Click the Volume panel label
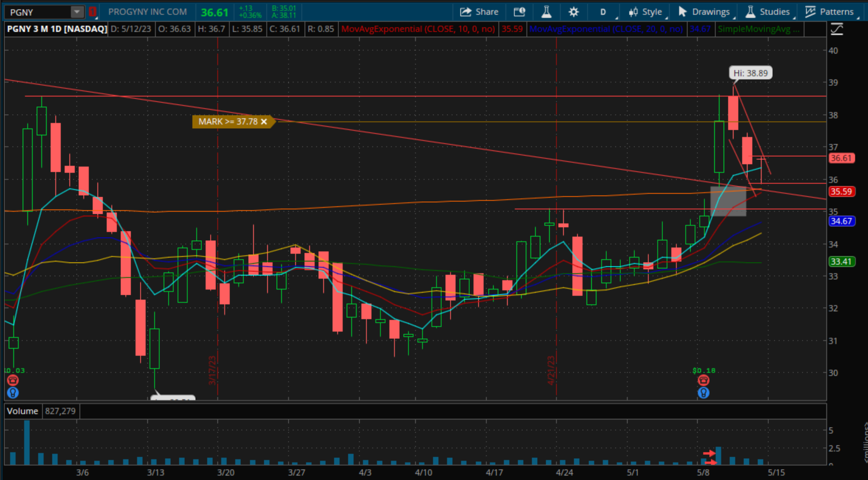868x480 pixels. coord(22,411)
